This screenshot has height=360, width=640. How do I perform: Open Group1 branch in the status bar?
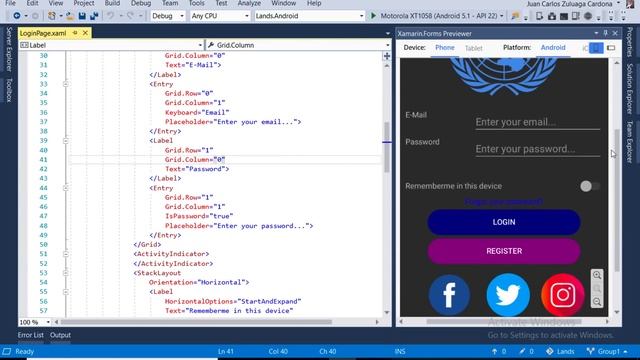click(x=607, y=351)
